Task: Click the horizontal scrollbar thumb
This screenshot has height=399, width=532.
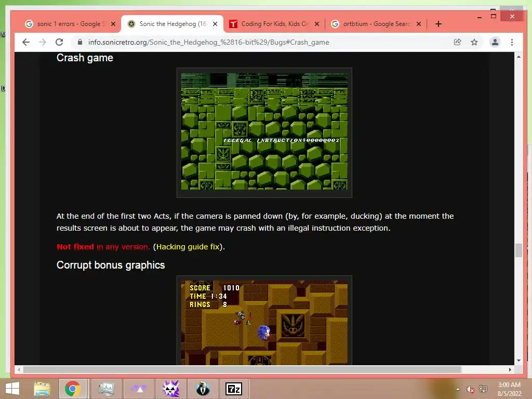Action: 242,369
